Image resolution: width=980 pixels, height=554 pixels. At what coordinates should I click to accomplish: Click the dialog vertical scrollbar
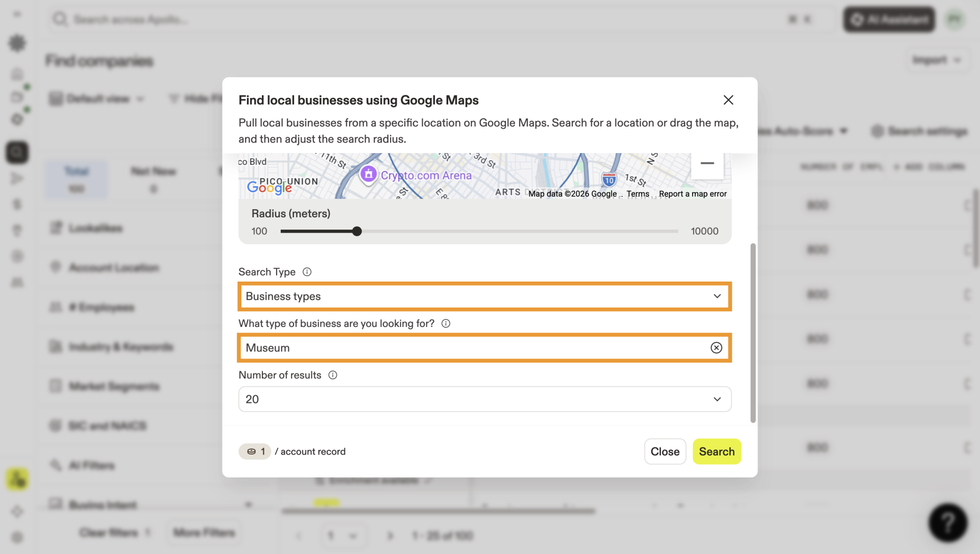pyautogui.click(x=753, y=333)
